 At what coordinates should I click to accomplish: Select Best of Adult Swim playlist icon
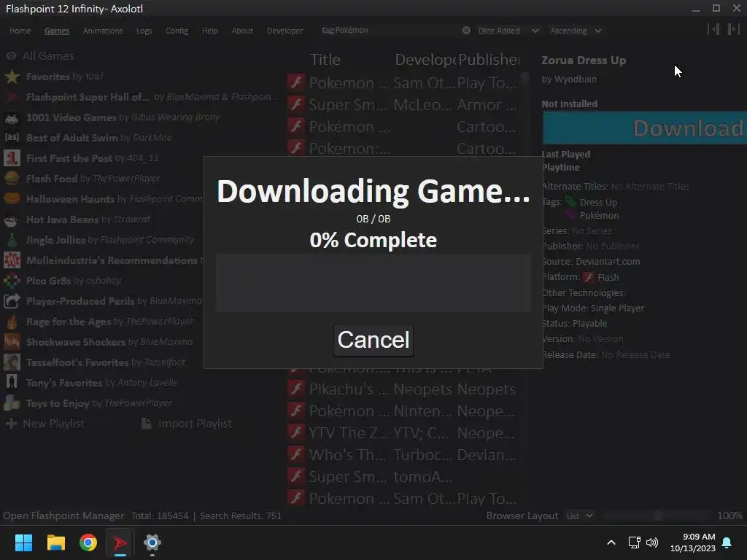coord(12,138)
